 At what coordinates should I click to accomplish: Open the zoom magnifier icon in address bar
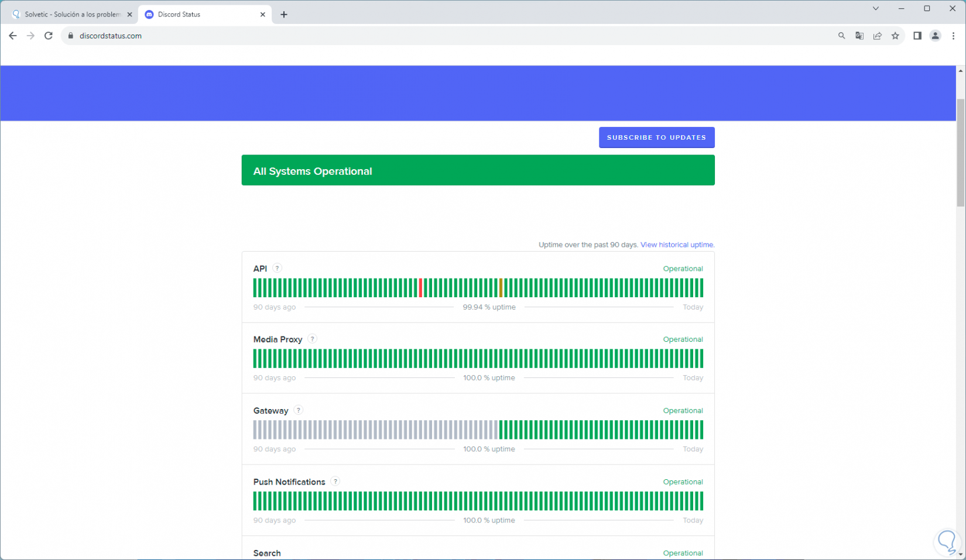842,36
